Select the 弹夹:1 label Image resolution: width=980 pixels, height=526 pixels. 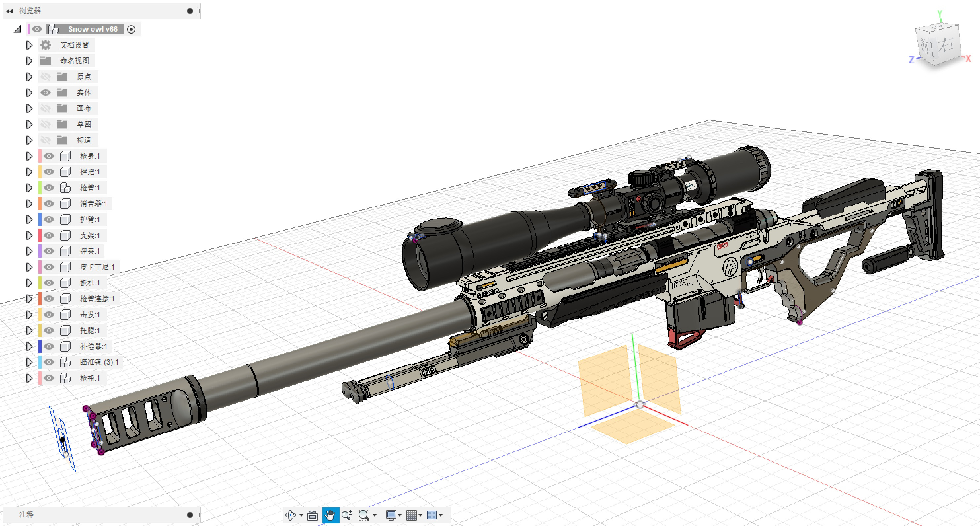click(x=90, y=251)
